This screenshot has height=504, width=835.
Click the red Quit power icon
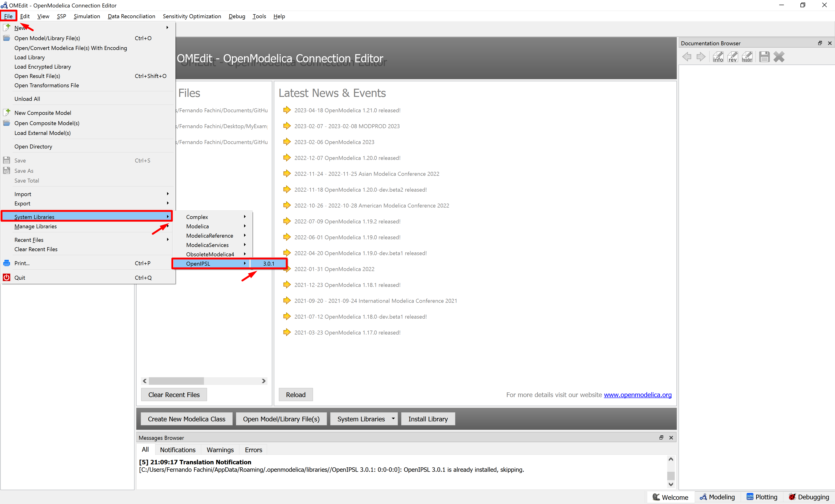(x=7, y=278)
